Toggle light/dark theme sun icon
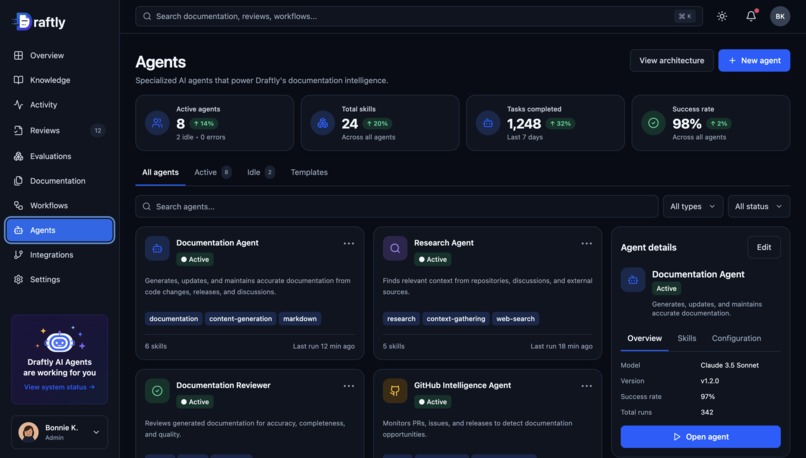Screen dimensions: 806x458 [722, 16]
